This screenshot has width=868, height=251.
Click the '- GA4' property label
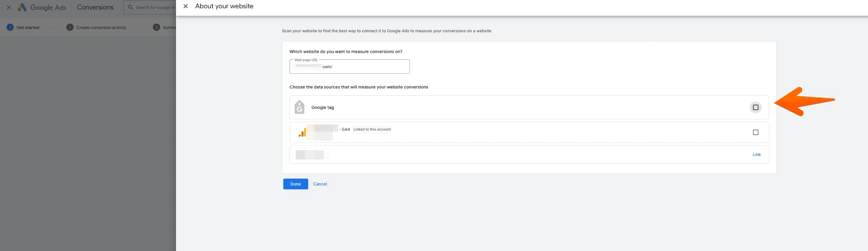pyautogui.click(x=344, y=129)
